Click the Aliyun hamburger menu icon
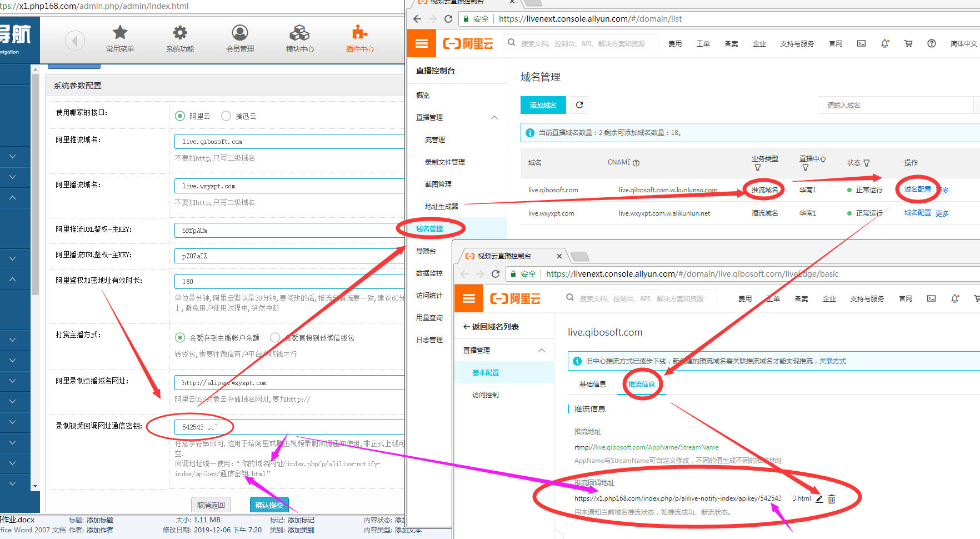This screenshot has width=980, height=539. click(x=422, y=43)
